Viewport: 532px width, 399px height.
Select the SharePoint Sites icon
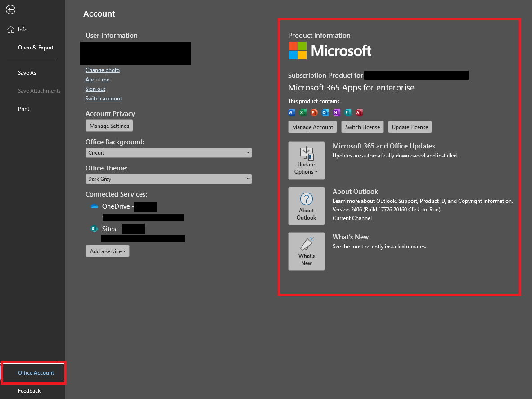tap(95, 229)
